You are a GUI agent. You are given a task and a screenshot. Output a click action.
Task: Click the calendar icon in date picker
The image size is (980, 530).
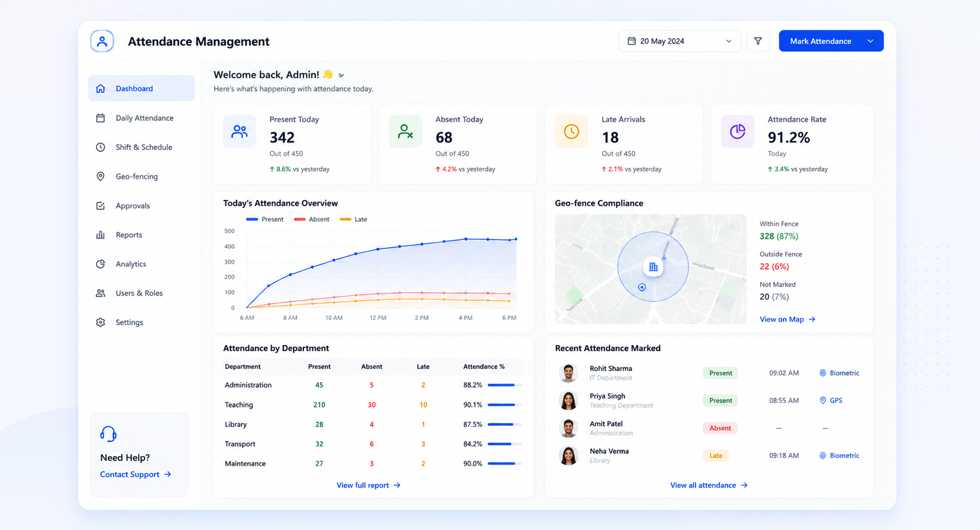pyautogui.click(x=631, y=41)
